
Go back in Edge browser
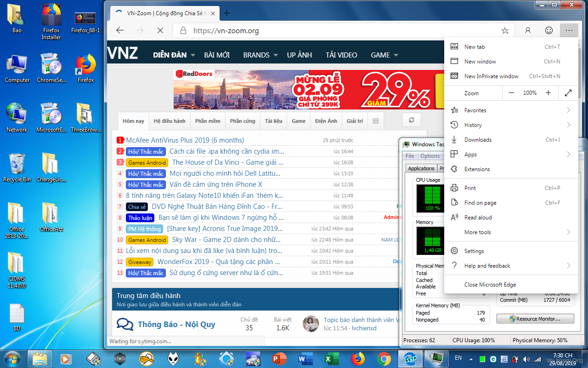pyautogui.click(x=120, y=30)
